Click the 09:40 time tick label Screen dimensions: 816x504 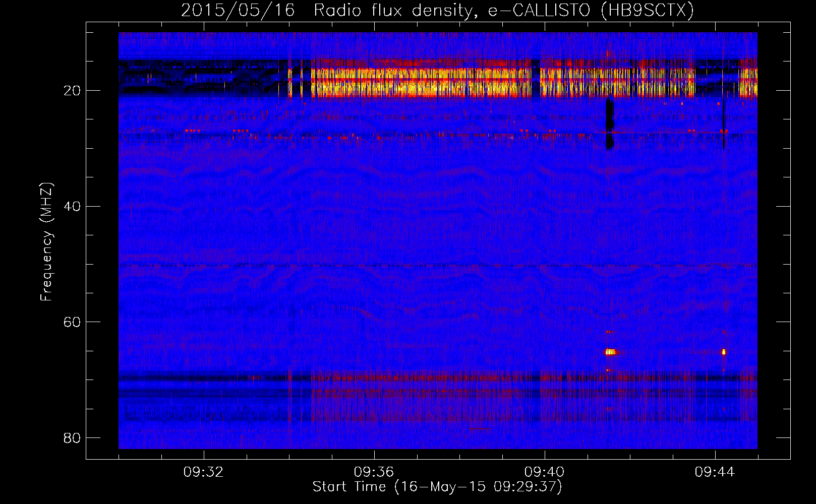[544, 472]
